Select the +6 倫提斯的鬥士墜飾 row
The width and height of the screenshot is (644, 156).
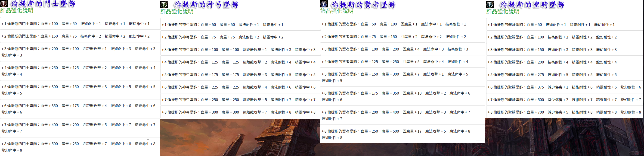click(x=80, y=109)
